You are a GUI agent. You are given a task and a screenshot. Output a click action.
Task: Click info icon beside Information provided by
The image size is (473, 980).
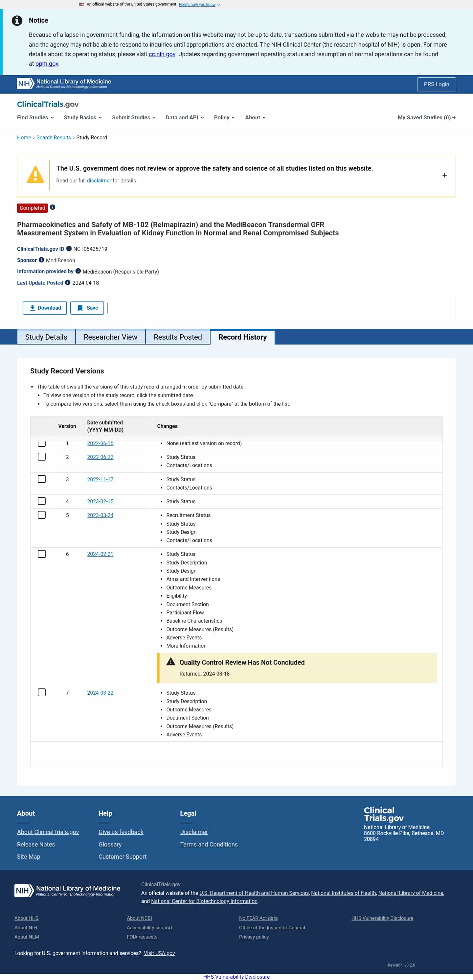point(78,271)
